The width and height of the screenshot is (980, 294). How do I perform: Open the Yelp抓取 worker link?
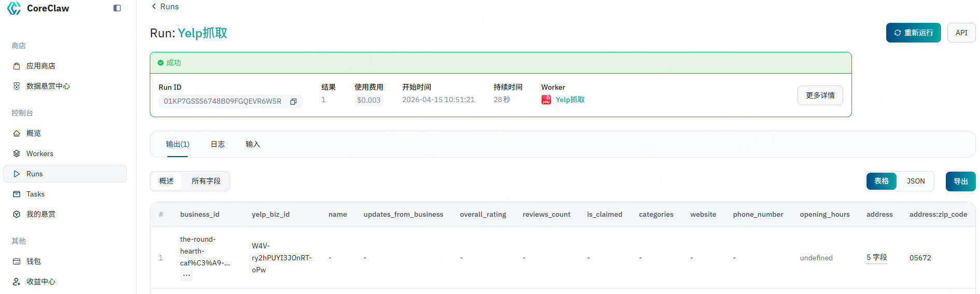click(570, 100)
